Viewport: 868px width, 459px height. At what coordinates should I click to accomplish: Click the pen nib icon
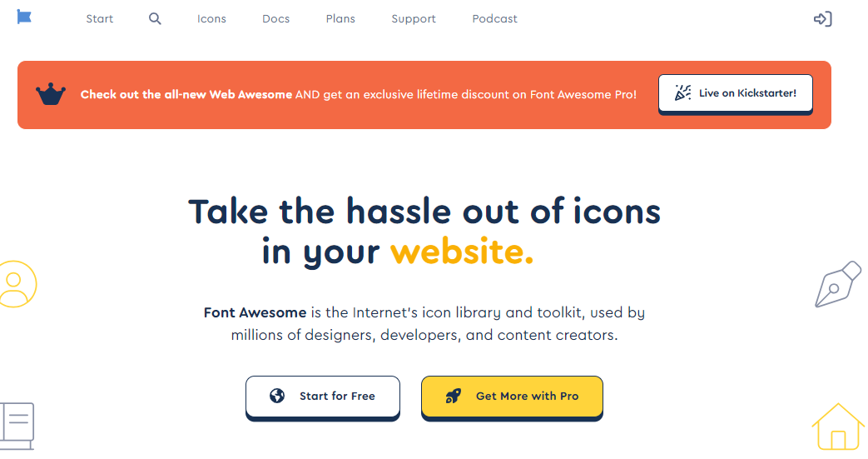point(837,284)
